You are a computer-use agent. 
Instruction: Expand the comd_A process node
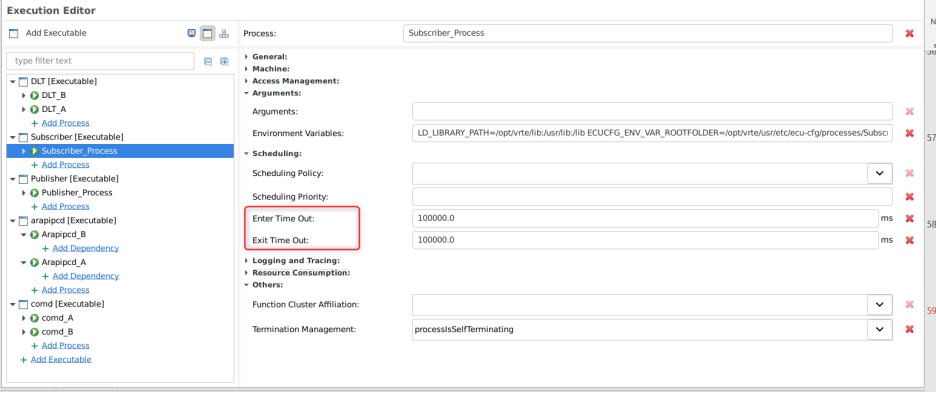click(x=24, y=318)
